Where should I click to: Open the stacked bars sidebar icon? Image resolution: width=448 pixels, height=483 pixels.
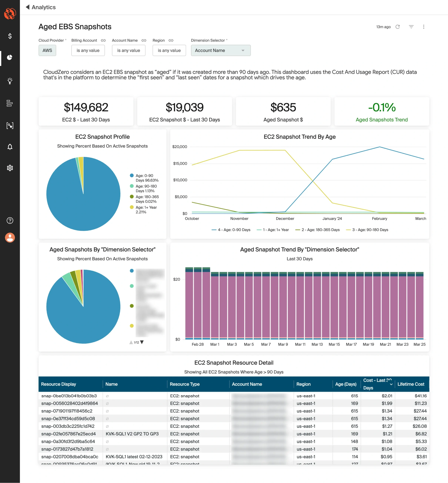10,103
